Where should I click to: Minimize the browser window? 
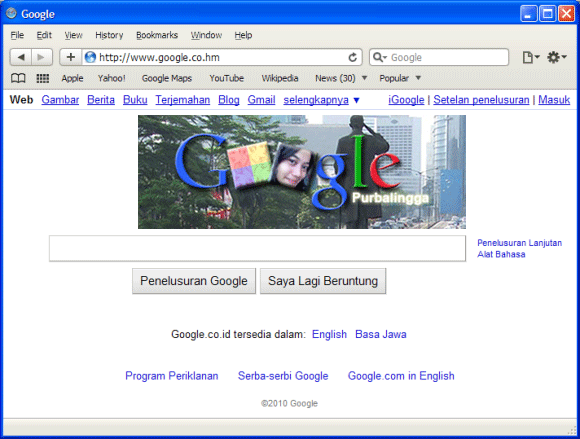coord(528,14)
